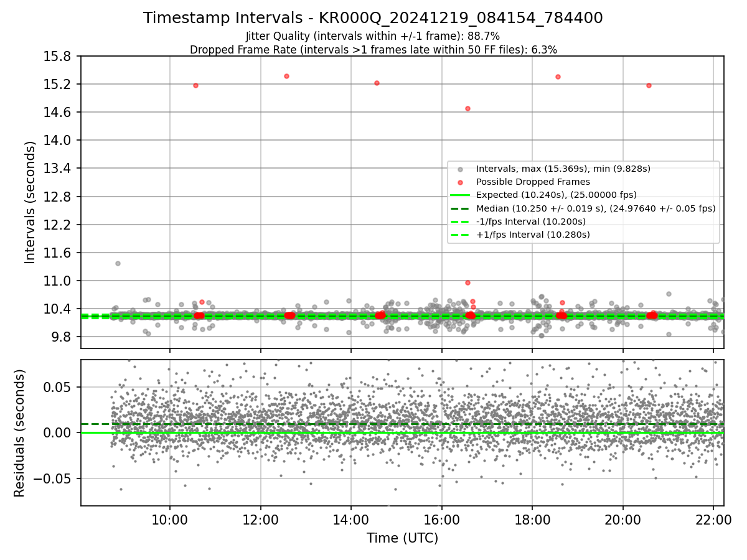Image resolution: width=747 pixels, height=560 pixels.
Task: Click legend entry 'Expected (10.240s), (25.00000 fps)'
Action: [x=557, y=195]
